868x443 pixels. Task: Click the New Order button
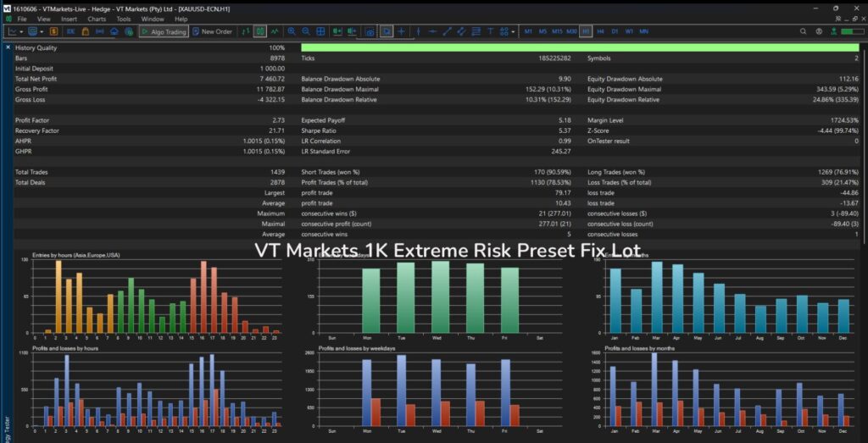click(x=212, y=31)
